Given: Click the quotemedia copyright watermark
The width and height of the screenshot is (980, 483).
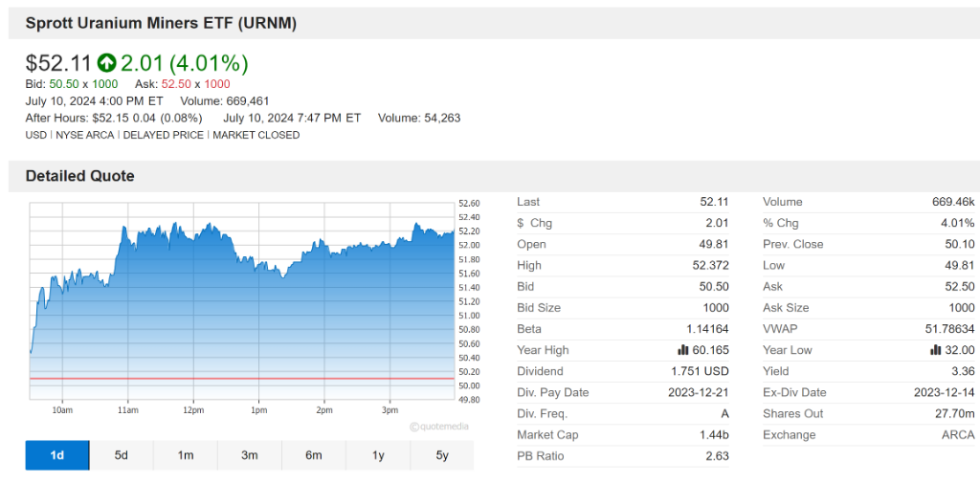Looking at the screenshot, I should pyautogui.click(x=439, y=427).
